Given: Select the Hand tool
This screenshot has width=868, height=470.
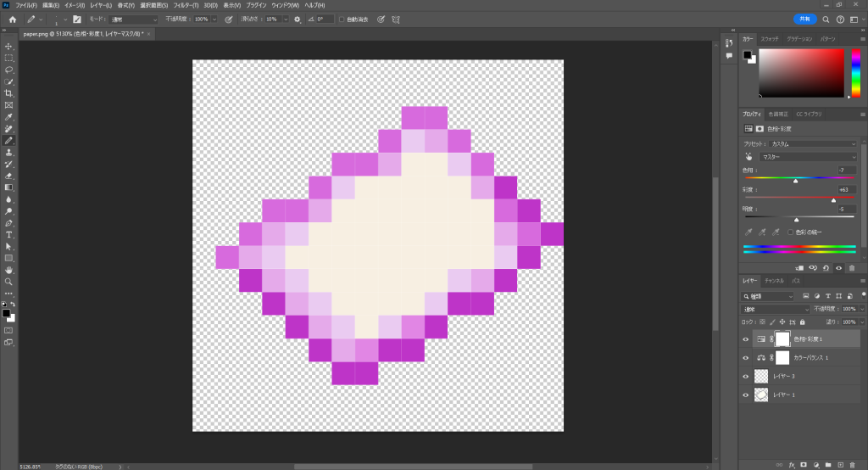Looking at the screenshot, I should (8, 270).
